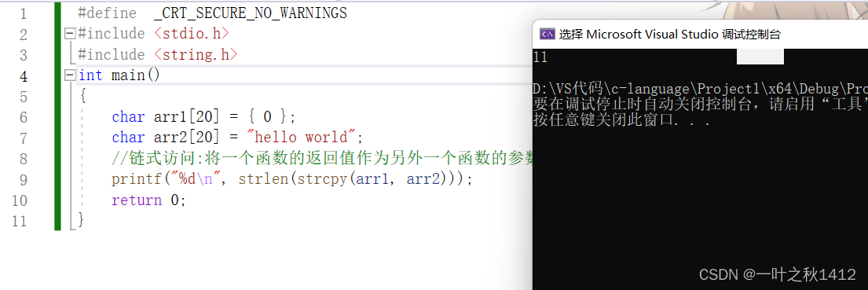868x290 pixels.
Task: Click the "return 0;" statement
Action: point(149,200)
